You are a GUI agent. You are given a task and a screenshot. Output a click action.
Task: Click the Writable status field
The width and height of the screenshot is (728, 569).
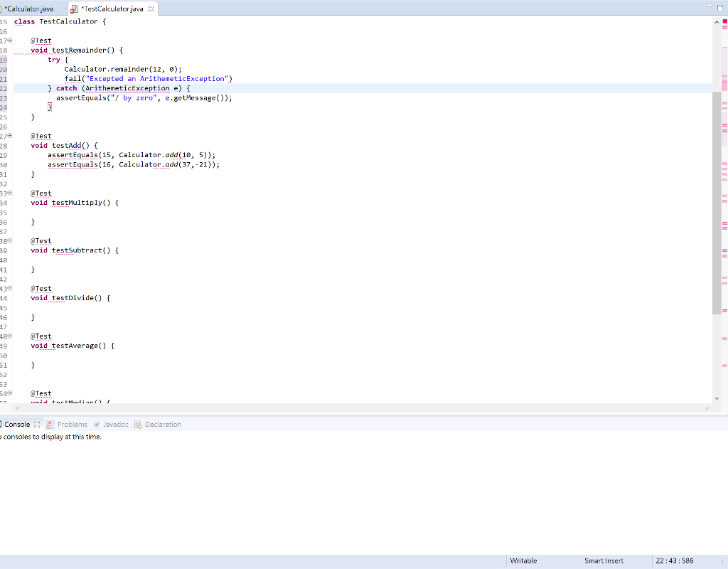pyautogui.click(x=524, y=561)
